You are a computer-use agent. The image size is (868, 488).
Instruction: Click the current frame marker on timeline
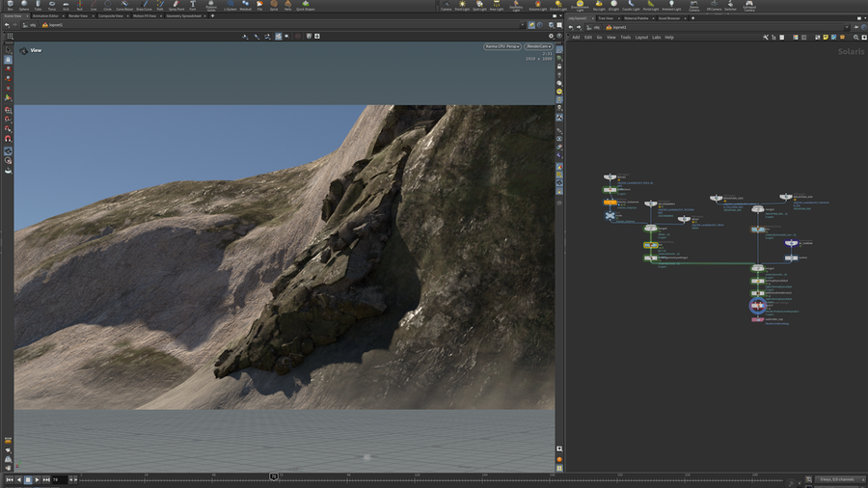pos(275,476)
